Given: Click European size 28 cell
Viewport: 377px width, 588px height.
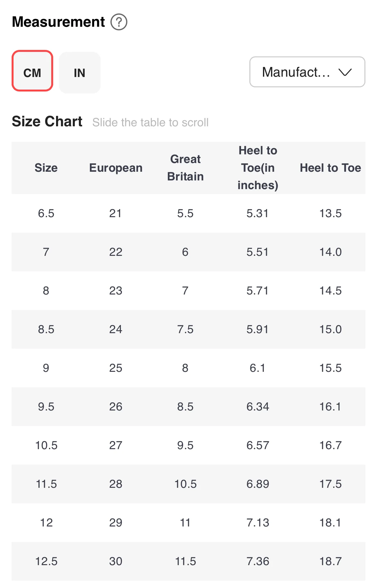Looking at the screenshot, I should click(x=116, y=484).
